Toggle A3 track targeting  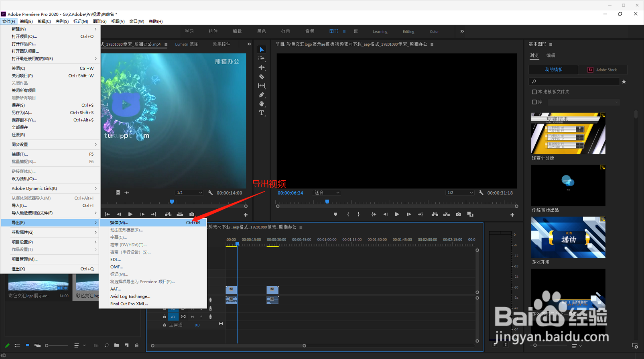[x=173, y=316]
